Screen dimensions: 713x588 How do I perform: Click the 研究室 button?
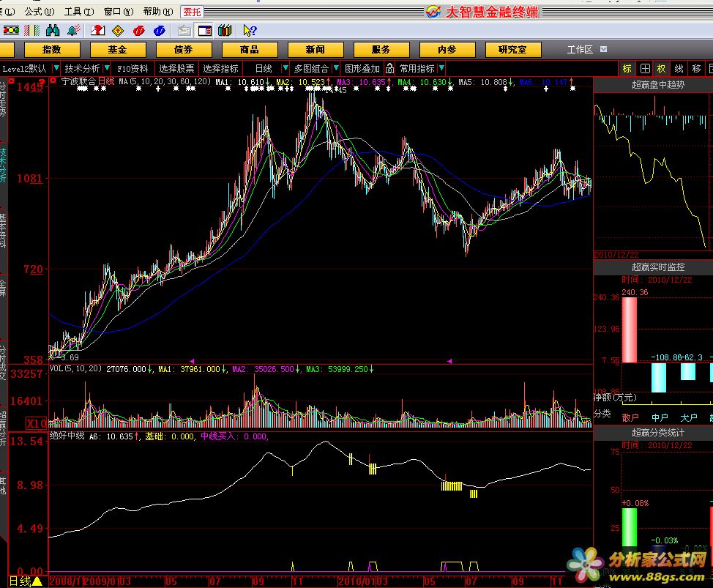coord(513,50)
